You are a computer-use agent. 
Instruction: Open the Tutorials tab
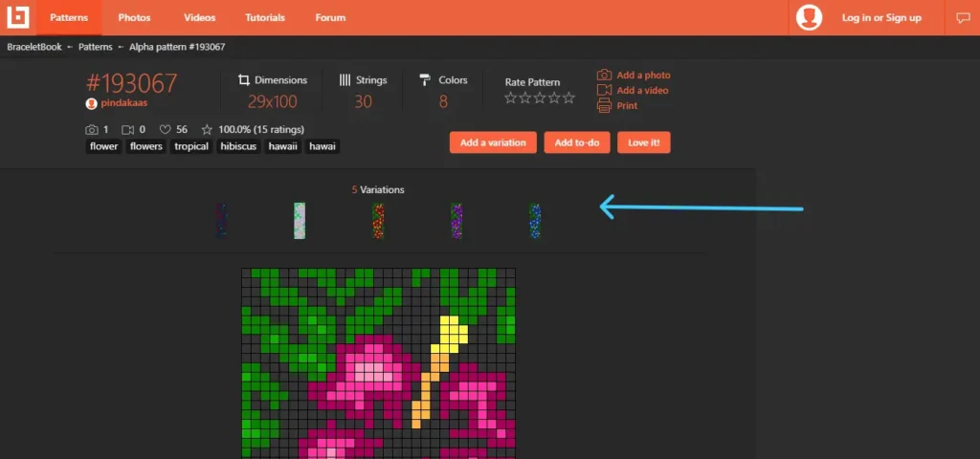pyautogui.click(x=265, y=17)
